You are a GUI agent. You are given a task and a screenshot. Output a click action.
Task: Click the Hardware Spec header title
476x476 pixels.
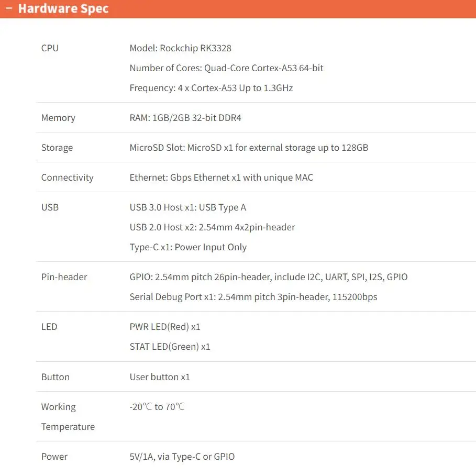[x=63, y=9]
